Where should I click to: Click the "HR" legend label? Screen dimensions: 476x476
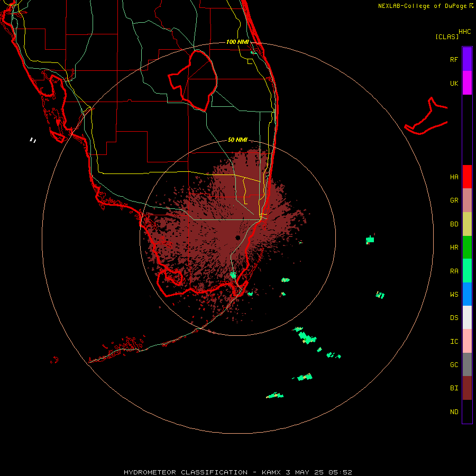coord(454,248)
